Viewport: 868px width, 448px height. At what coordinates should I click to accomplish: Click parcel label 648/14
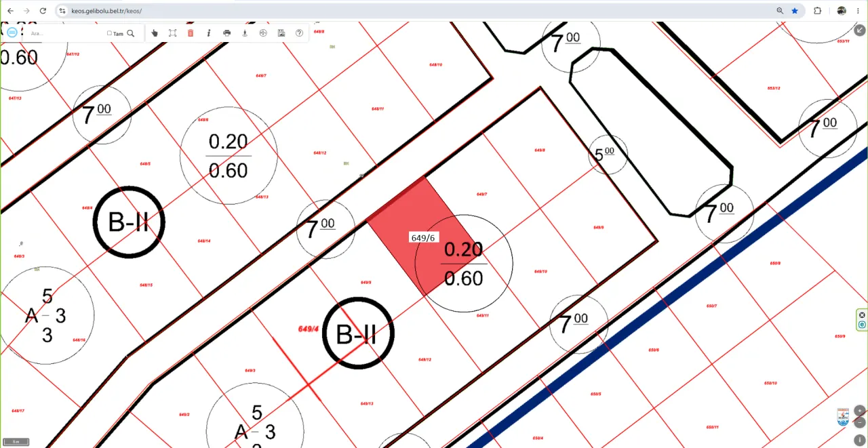[x=203, y=241]
